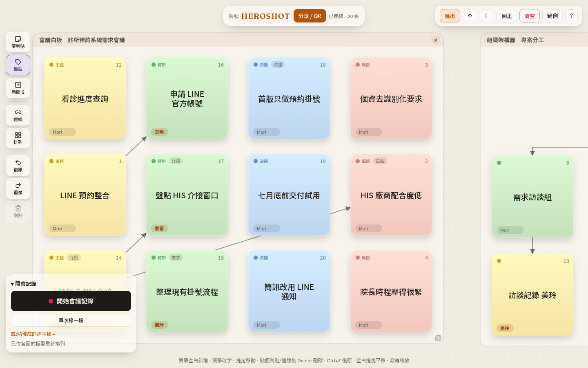Click the 匯出 export button
The image size is (588, 368).
pyautogui.click(x=450, y=16)
